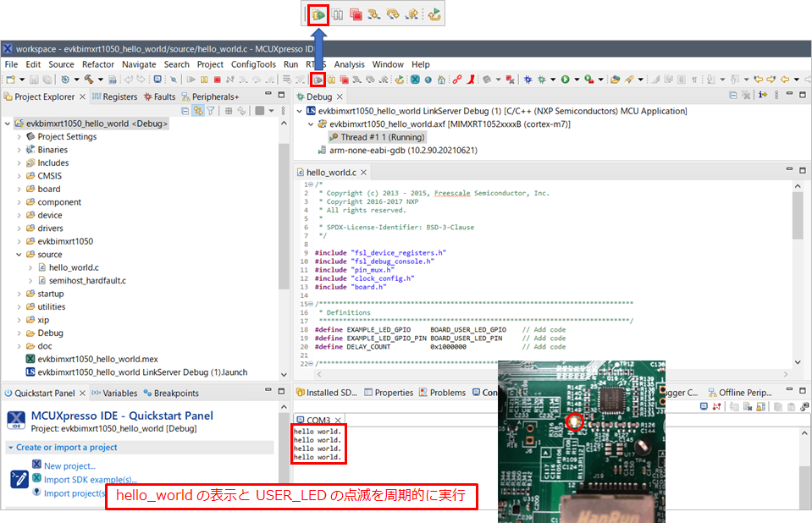Viewport: 812px width, 523px height.
Task: Click the red boot icon in the toolbar
Action: [x=471, y=80]
